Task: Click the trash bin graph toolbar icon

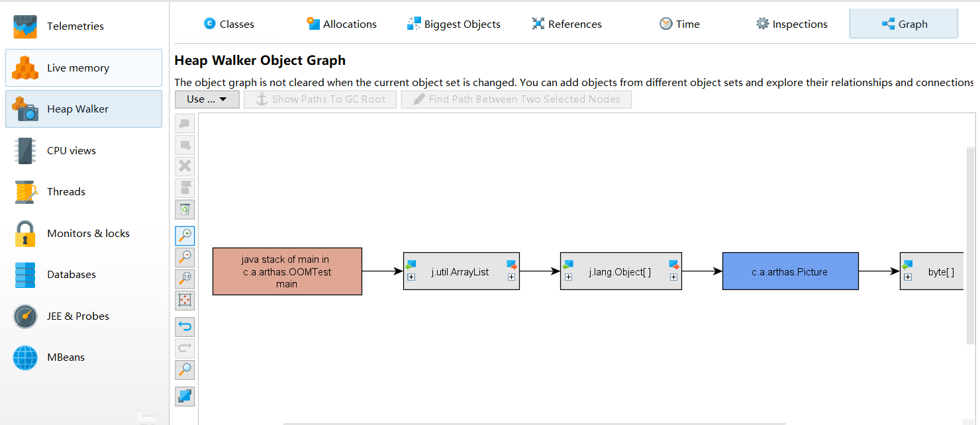Action: [x=185, y=210]
